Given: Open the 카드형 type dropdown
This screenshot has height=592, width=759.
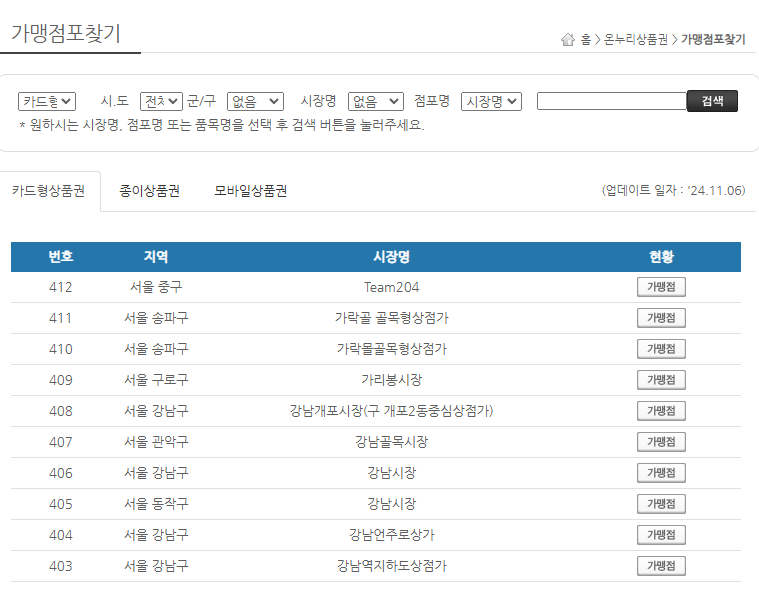Looking at the screenshot, I should 47,102.
